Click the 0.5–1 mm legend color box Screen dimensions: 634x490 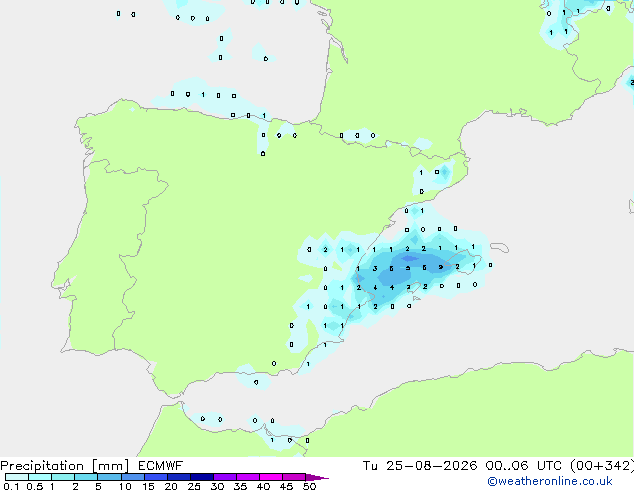pos(40,477)
